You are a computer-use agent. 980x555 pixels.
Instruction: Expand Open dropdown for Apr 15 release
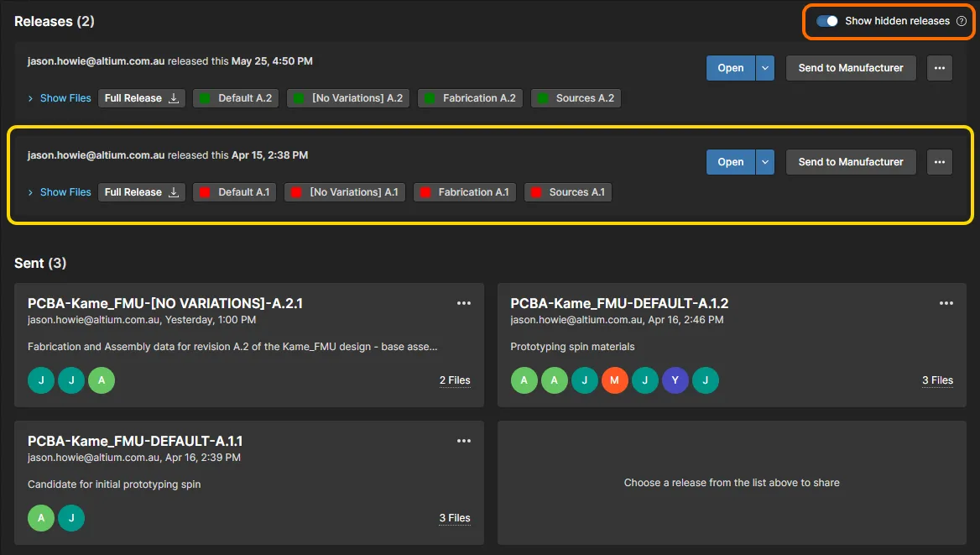765,162
